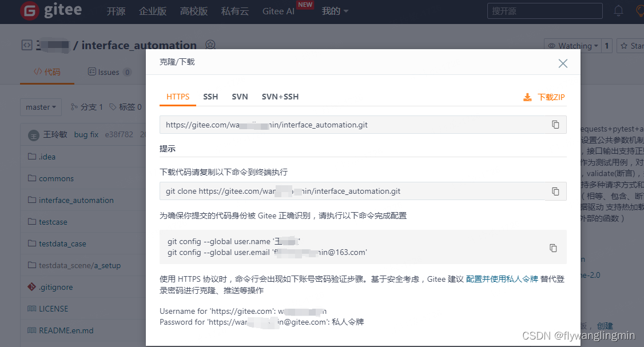Go to 私有云 in top navigation

point(235,11)
